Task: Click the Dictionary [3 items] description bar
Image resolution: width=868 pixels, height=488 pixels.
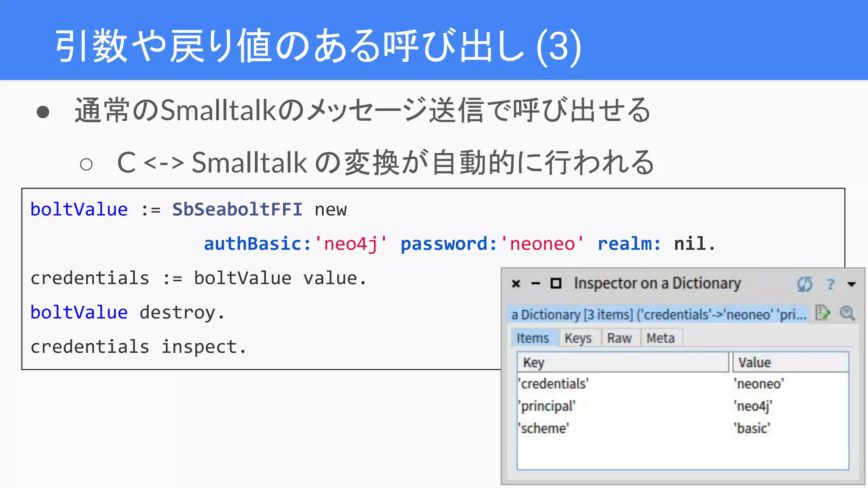Action: click(x=659, y=314)
